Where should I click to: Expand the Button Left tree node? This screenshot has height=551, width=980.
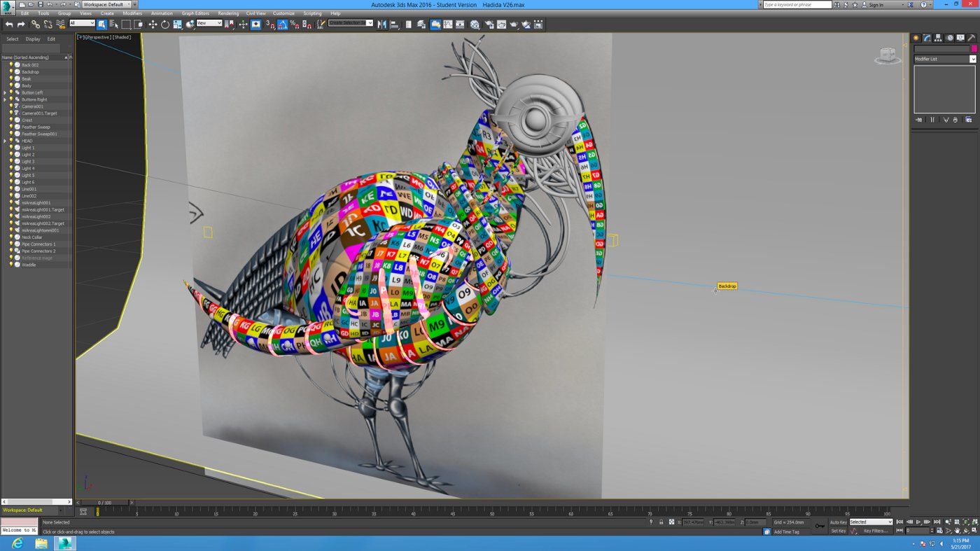5,92
